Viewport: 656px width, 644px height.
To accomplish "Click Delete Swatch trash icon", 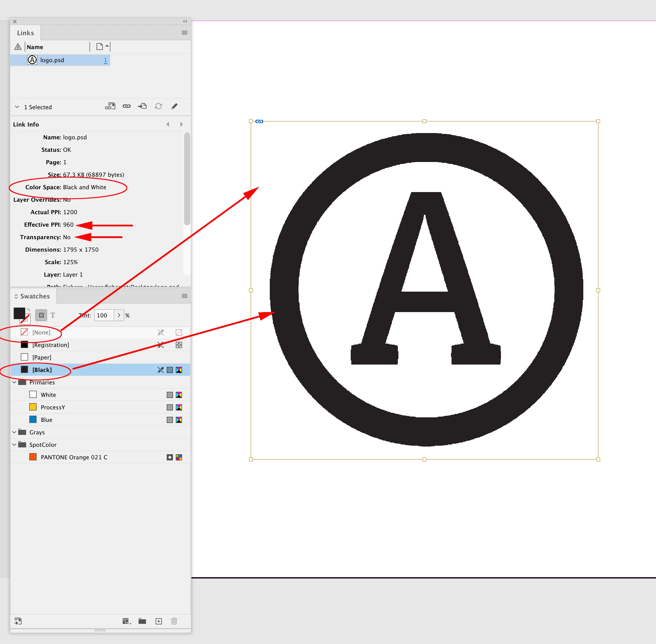I will click(174, 621).
